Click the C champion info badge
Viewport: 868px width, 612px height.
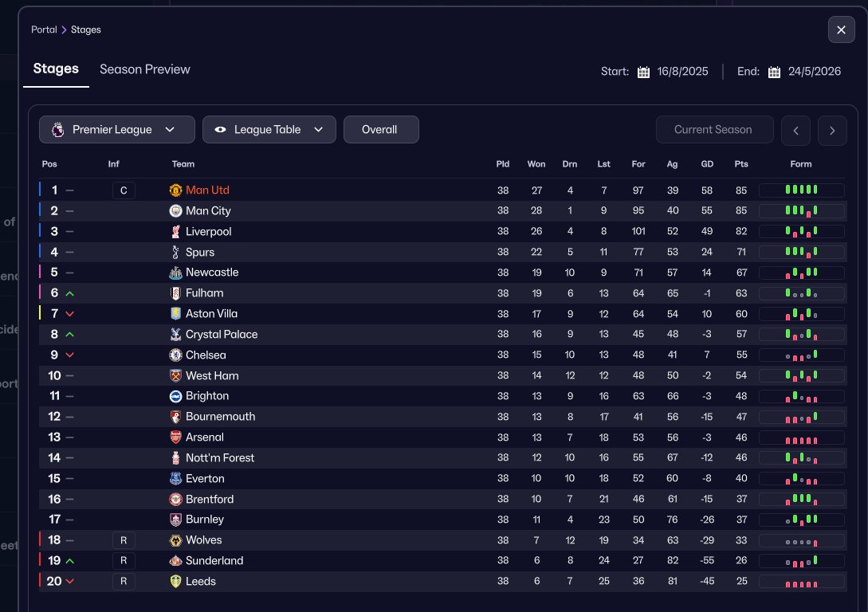tap(124, 190)
